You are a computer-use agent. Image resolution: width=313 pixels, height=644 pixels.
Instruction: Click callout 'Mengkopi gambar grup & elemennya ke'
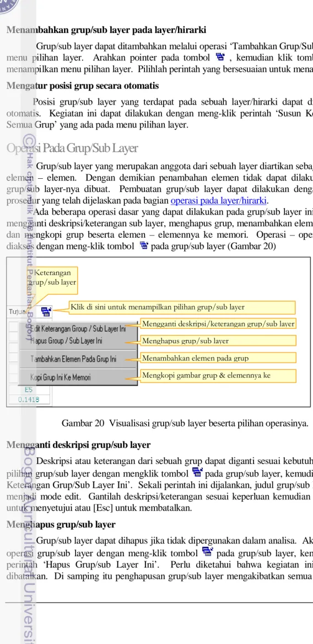(x=218, y=375)
